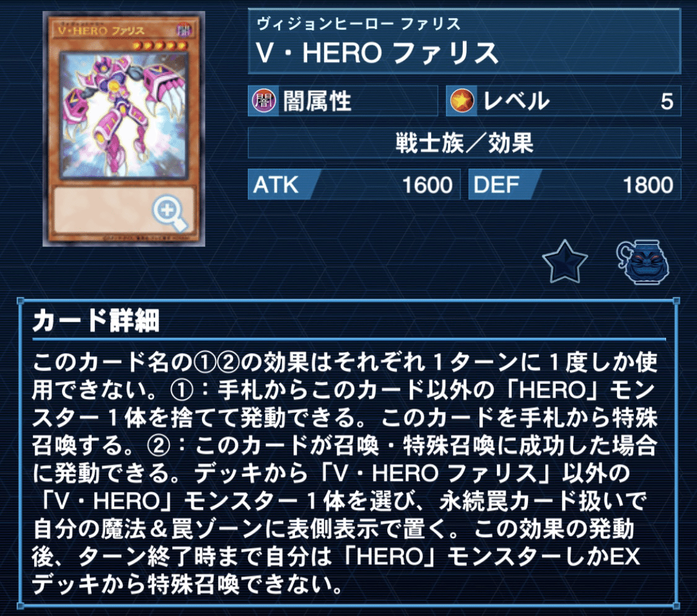Click the level stars on card image

tap(160, 45)
